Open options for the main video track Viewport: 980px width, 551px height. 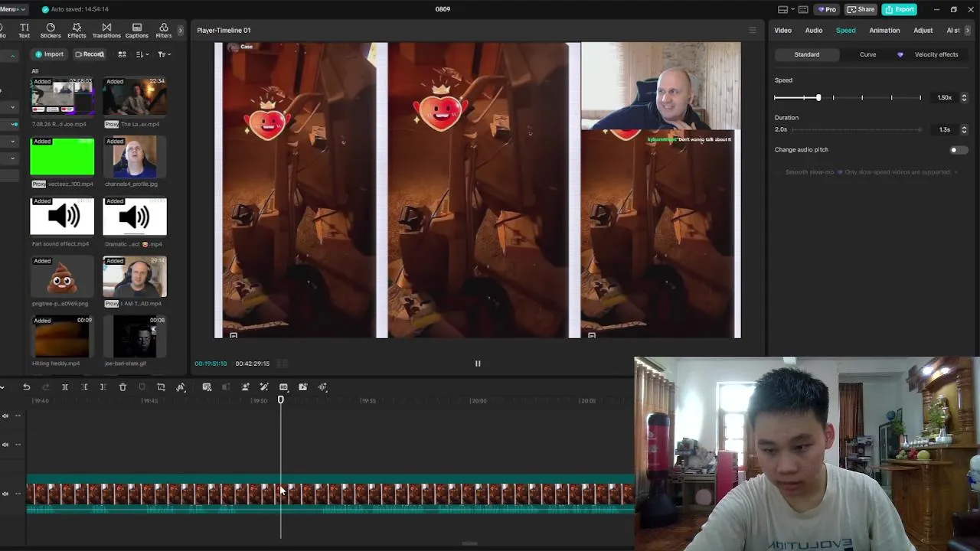pos(18,494)
